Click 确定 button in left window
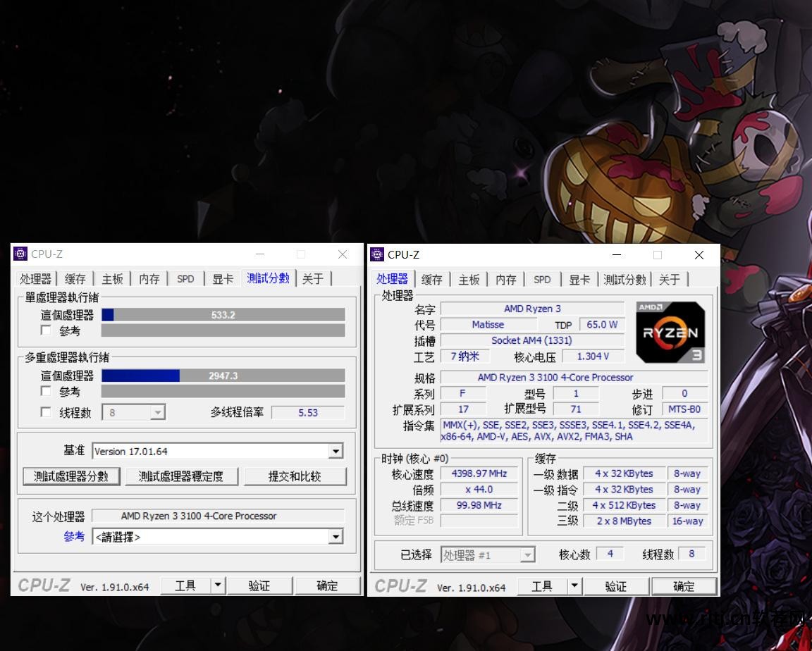Screen dimensions: 812x651 coord(327,585)
